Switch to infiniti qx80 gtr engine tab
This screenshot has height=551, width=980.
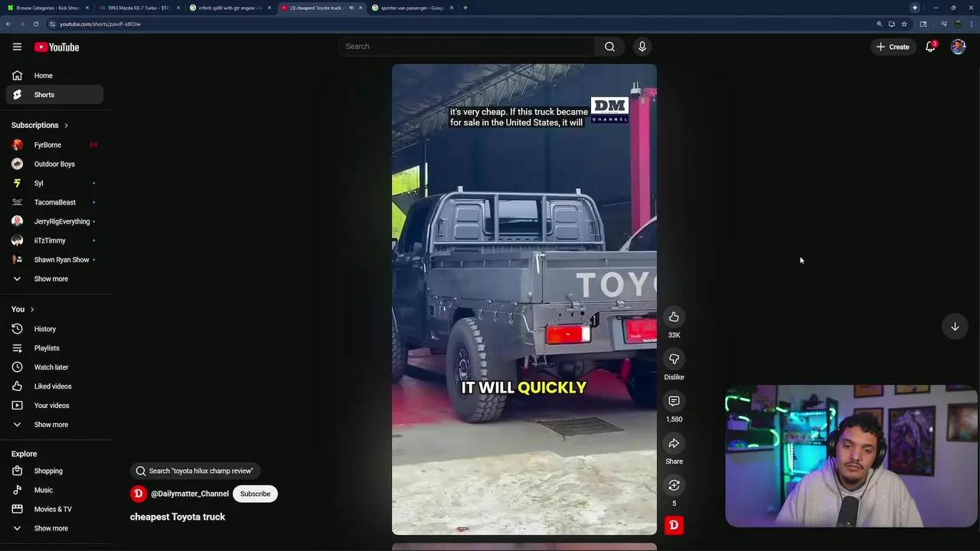230,8
